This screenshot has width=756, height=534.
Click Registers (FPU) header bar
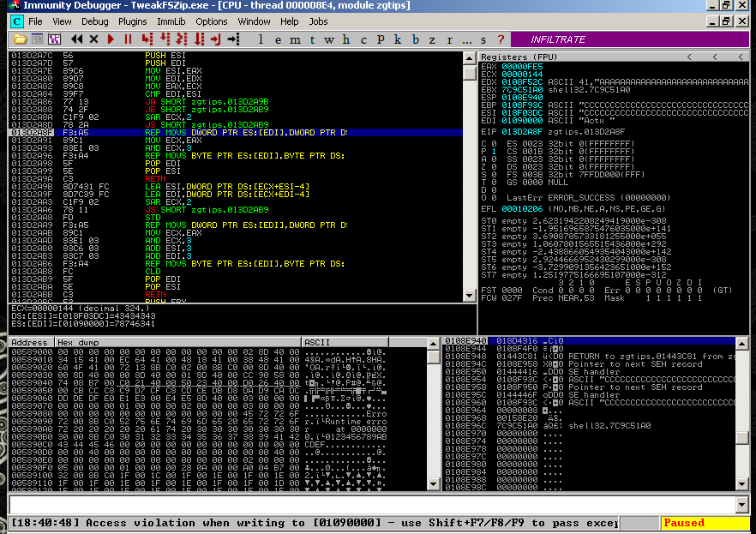point(614,57)
